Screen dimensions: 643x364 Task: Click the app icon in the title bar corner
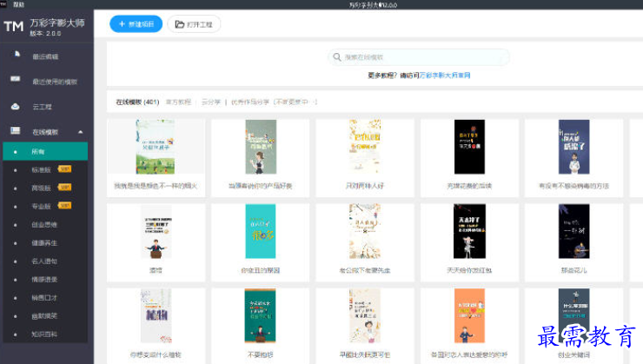[3, 3]
